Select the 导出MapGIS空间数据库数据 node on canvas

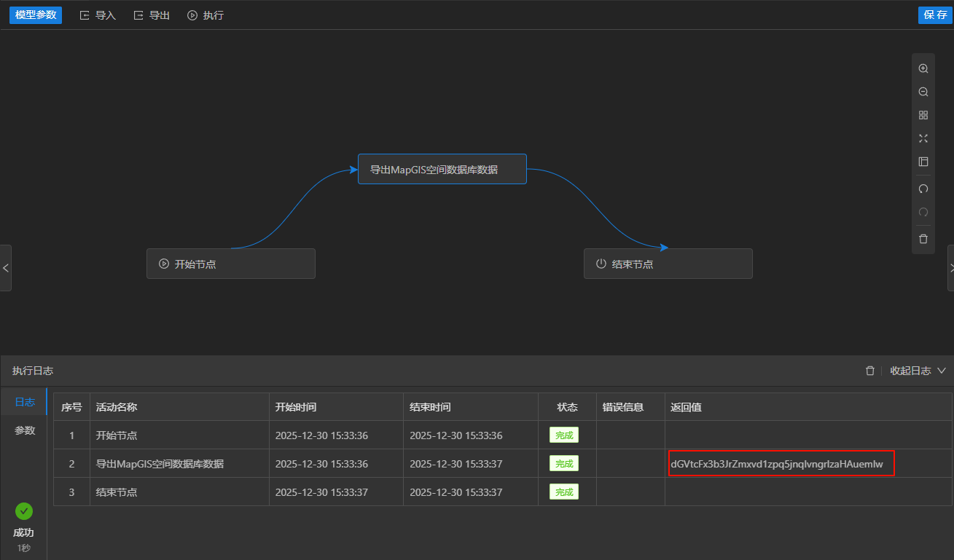442,169
